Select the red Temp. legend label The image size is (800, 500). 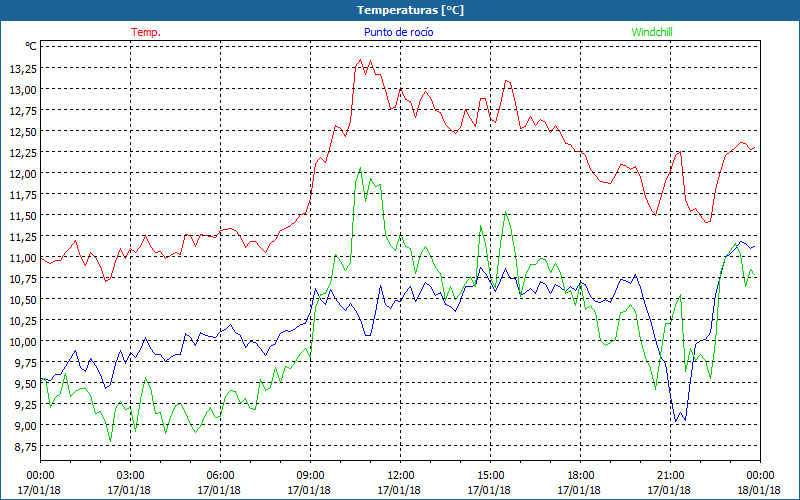[146, 32]
